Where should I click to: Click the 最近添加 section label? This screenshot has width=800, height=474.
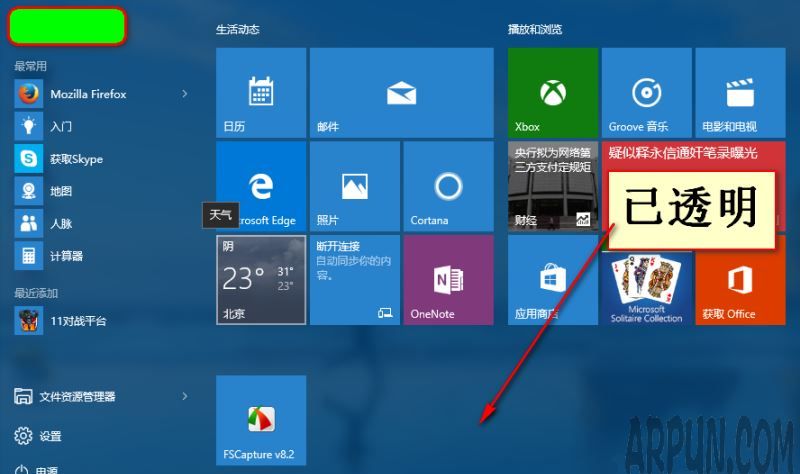(x=36, y=293)
